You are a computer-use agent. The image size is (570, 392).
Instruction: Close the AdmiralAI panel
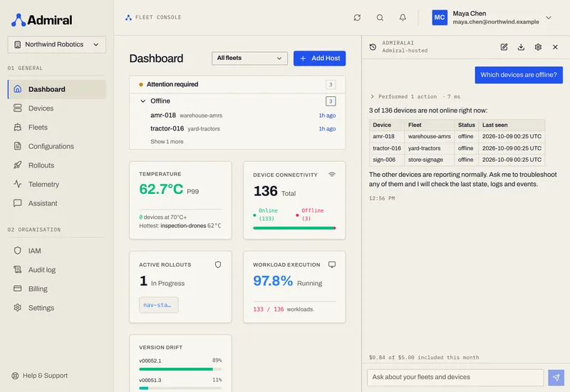pos(555,47)
